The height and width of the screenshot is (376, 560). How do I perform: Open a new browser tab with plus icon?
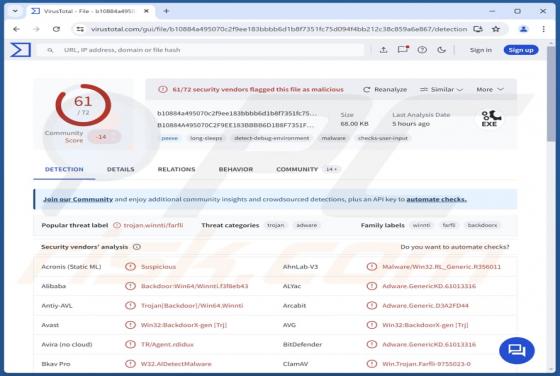tap(166, 11)
